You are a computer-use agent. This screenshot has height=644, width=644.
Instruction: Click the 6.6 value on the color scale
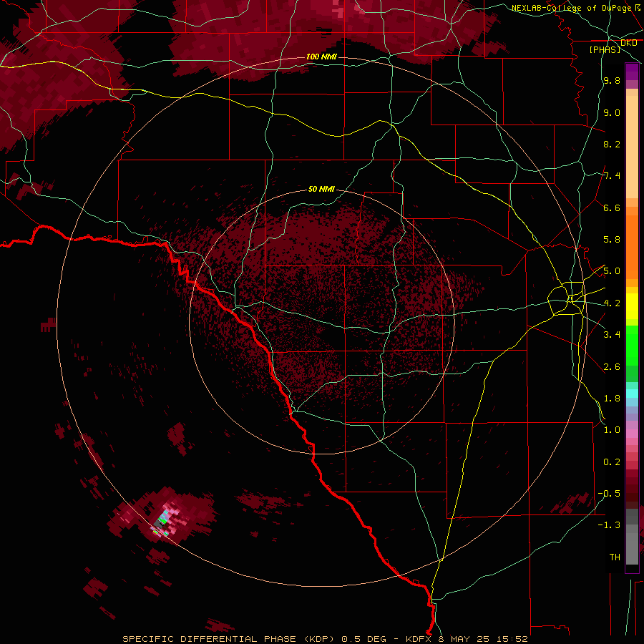(612, 208)
